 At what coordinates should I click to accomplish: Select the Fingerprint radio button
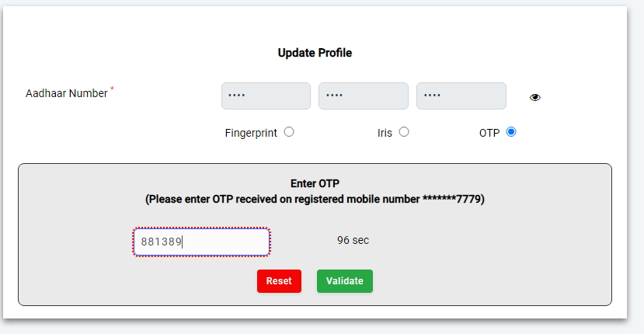pos(289,132)
